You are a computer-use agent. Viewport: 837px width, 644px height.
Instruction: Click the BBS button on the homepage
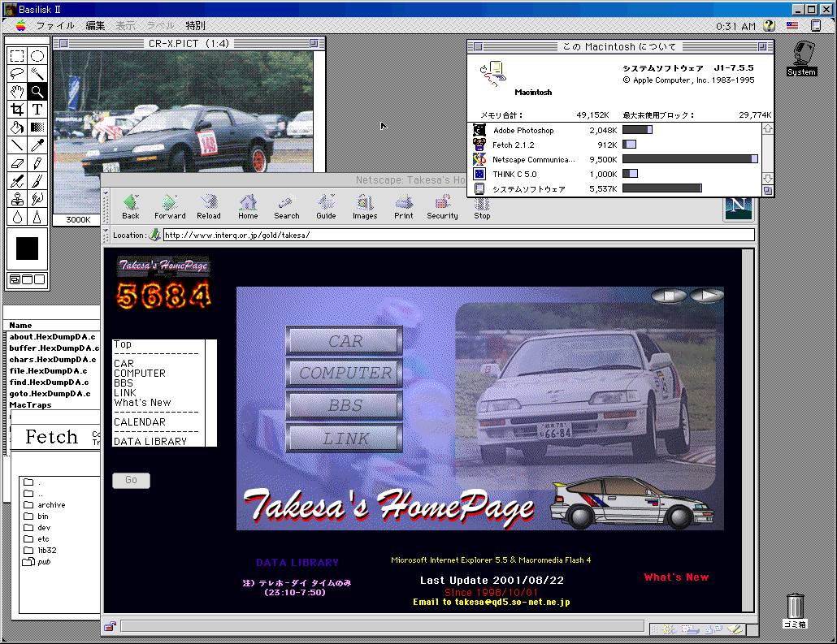(x=345, y=405)
